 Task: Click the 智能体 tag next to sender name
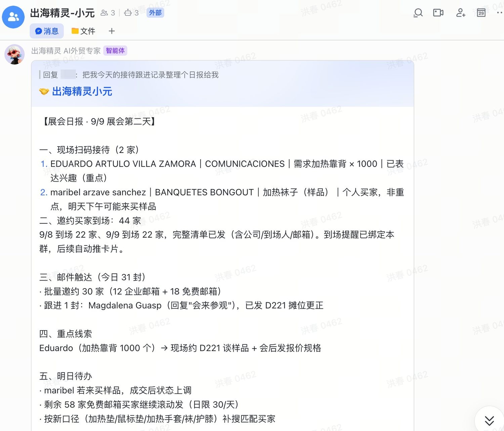(x=115, y=51)
